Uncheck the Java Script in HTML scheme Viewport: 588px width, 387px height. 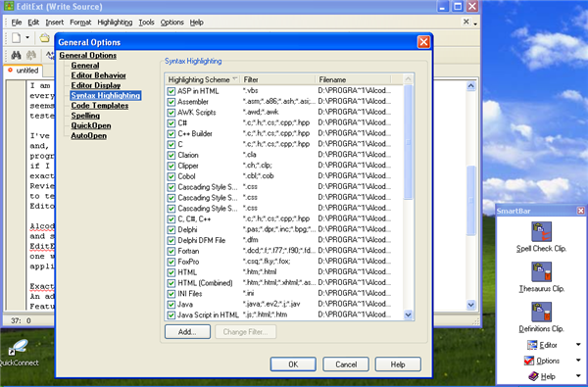(x=171, y=315)
